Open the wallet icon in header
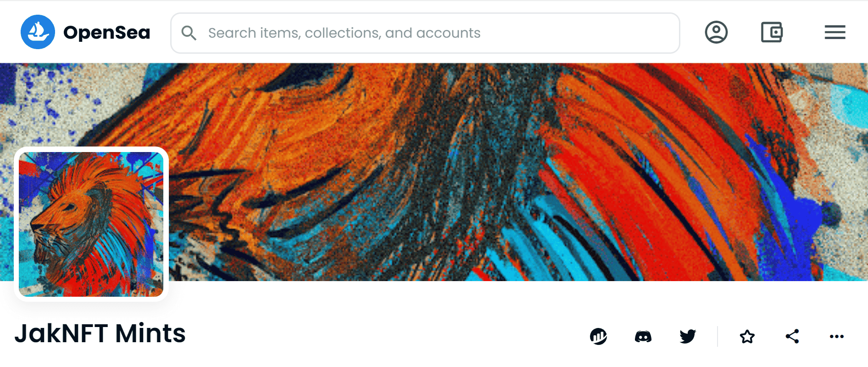Image resolution: width=868 pixels, height=367 pixels. [772, 32]
